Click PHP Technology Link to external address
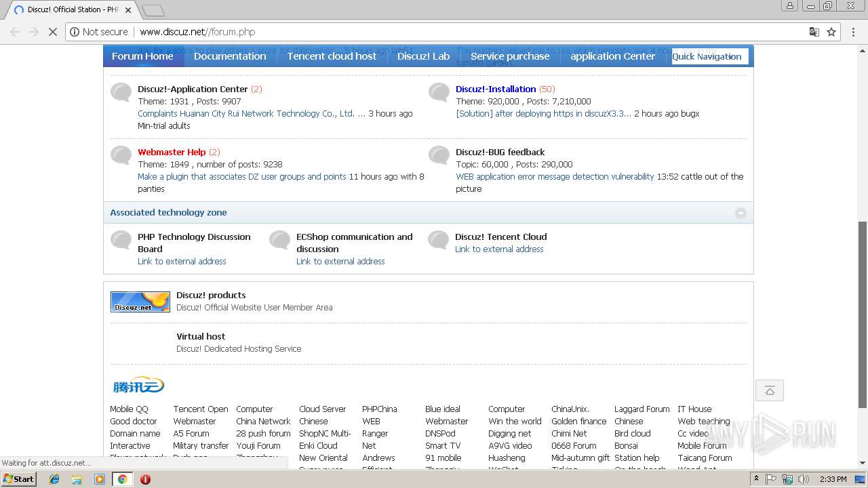868x488 pixels. point(182,261)
